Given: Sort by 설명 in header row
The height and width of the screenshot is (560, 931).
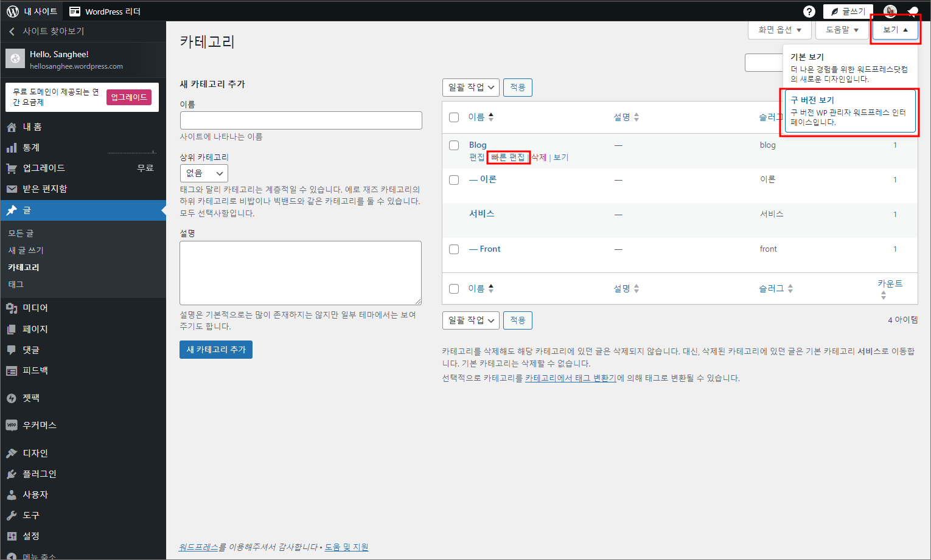Looking at the screenshot, I should [x=626, y=117].
